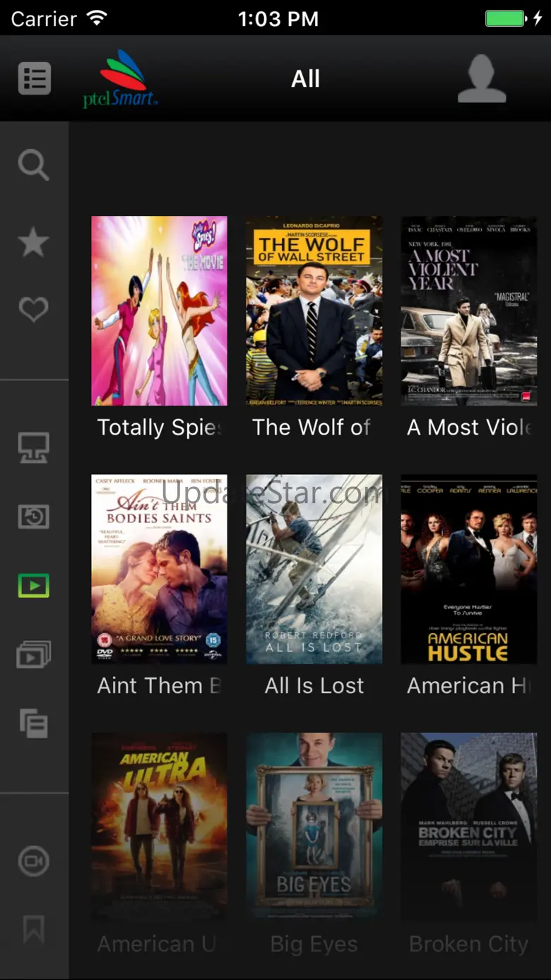551x980 pixels.
Task: Select the 'American H' title text
Action: tap(468, 685)
